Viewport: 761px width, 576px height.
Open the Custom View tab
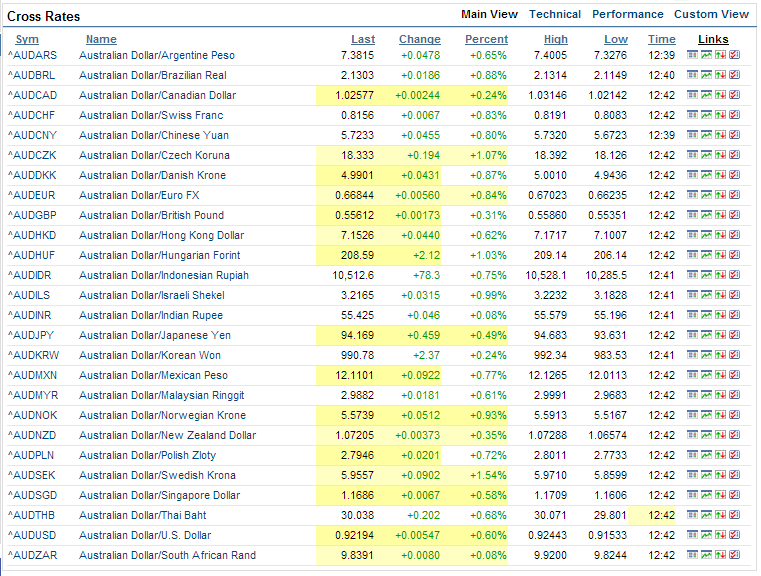pos(711,14)
